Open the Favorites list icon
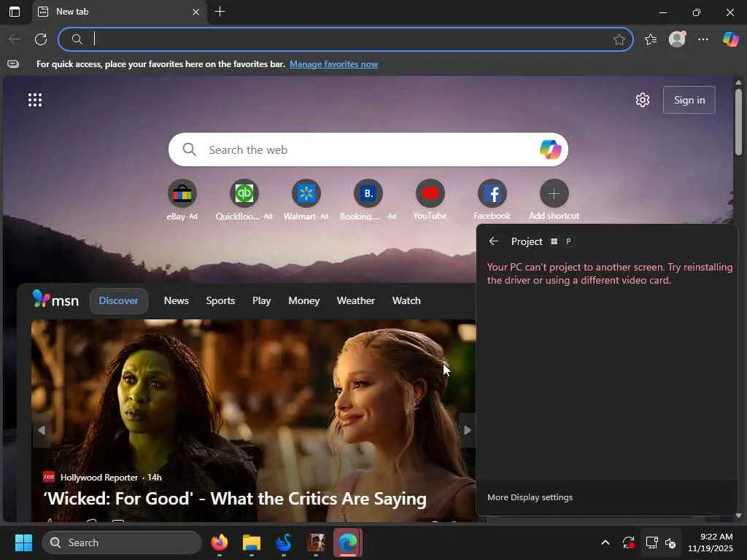 (651, 39)
